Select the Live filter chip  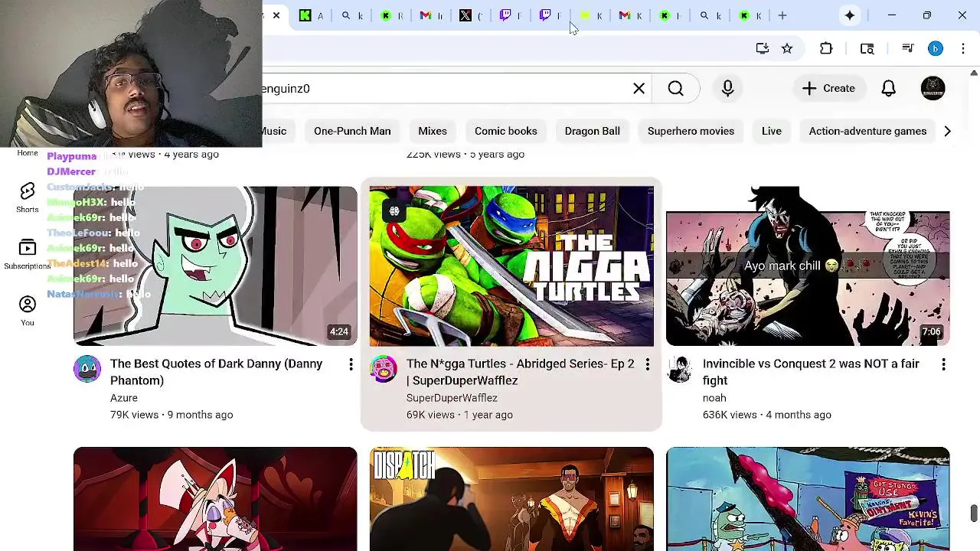pyautogui.click(x=772, y=131)
